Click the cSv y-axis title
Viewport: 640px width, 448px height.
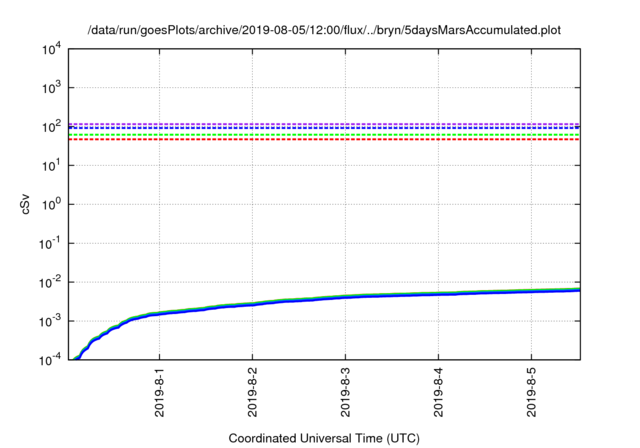tap(26, 204)
